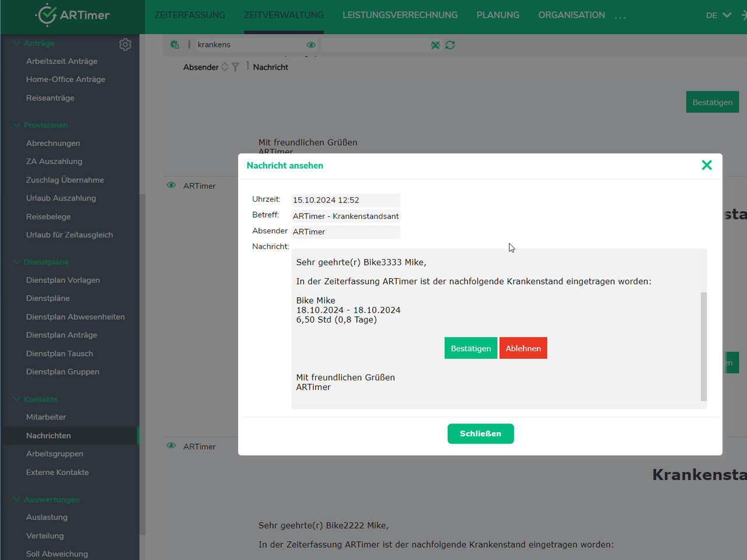Reject the sick leave with Ablehnen
Image resolution: width=747 pixels, height=560 pixels.
pyautogui.click(x=523, y=348)
